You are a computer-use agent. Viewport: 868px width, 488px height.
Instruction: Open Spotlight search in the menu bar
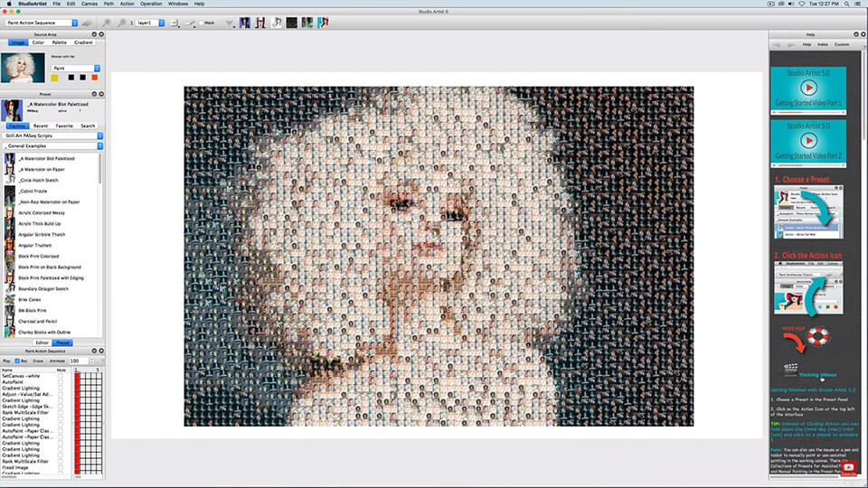(x=846, y=4)
